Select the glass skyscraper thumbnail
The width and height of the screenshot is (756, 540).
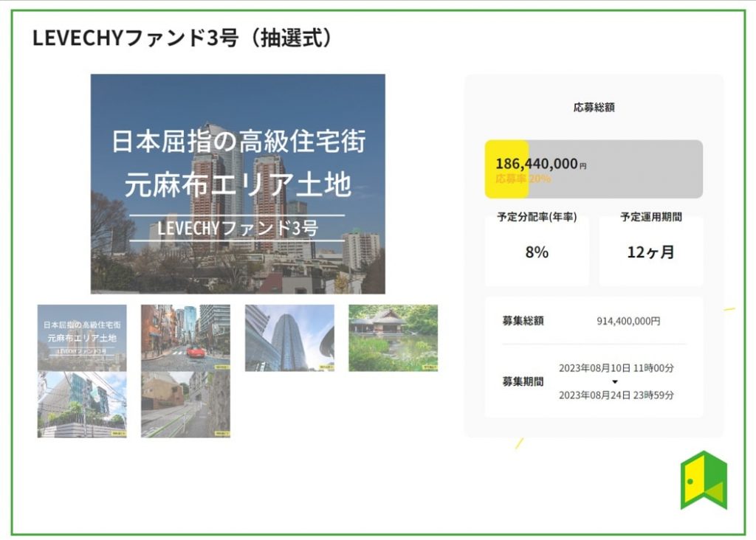pos(289,338)
